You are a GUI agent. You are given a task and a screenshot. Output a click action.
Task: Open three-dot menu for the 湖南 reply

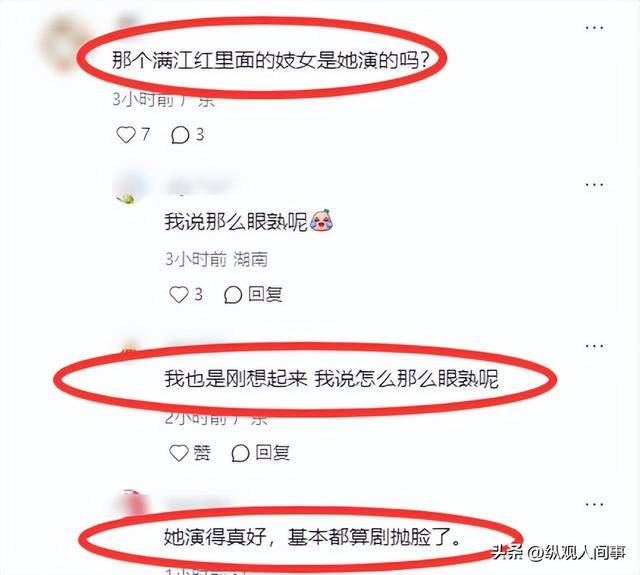(594, 185)
